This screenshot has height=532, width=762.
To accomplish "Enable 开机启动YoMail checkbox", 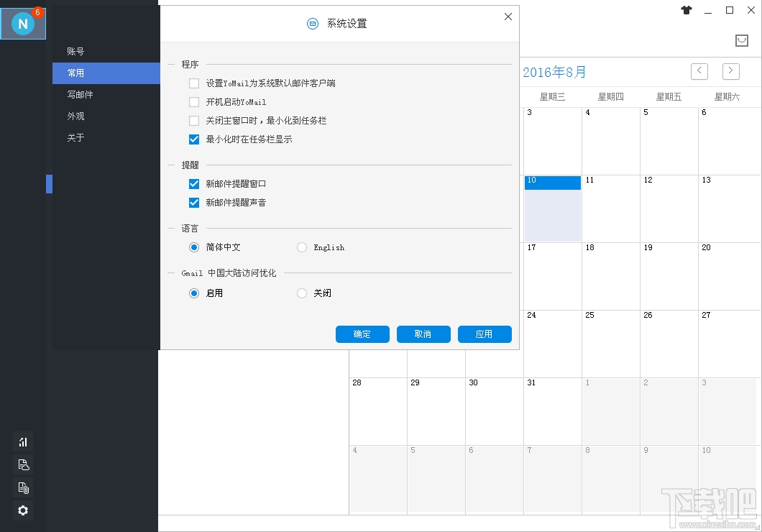I will (194, 102).
